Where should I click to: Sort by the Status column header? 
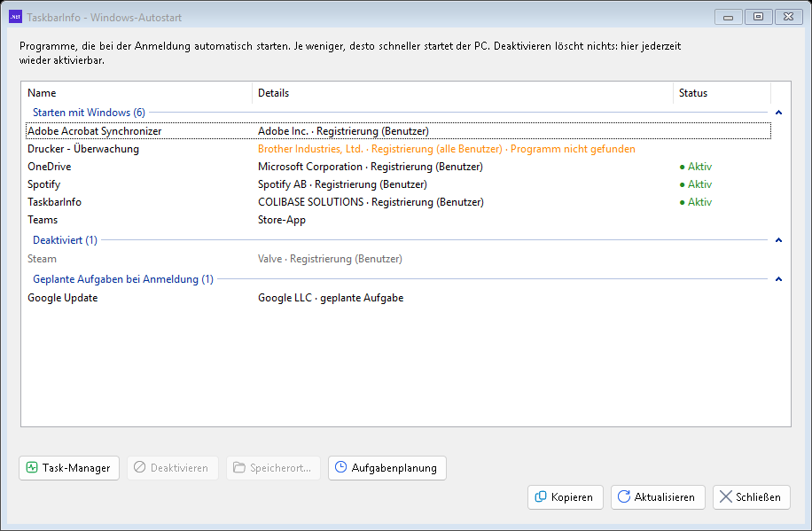click(x=722, y=93)
